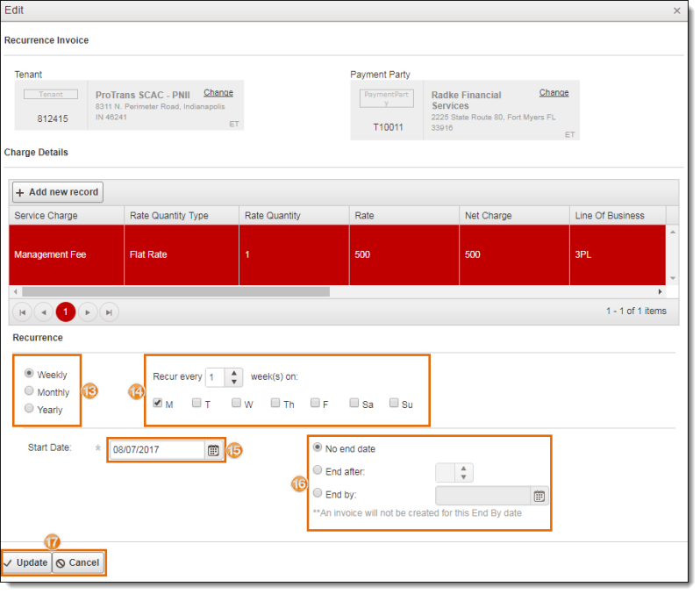The height and width of the screenshot is (594, 700).
Task: Open the Start Date calendar picker
Action: (x=213, y=450)
